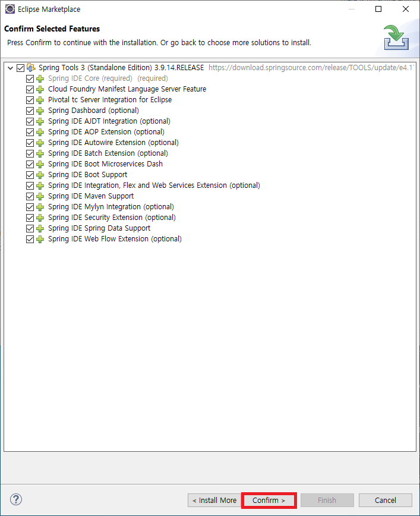Click plus icon beside Pivotal tc Server

[40, 100]
